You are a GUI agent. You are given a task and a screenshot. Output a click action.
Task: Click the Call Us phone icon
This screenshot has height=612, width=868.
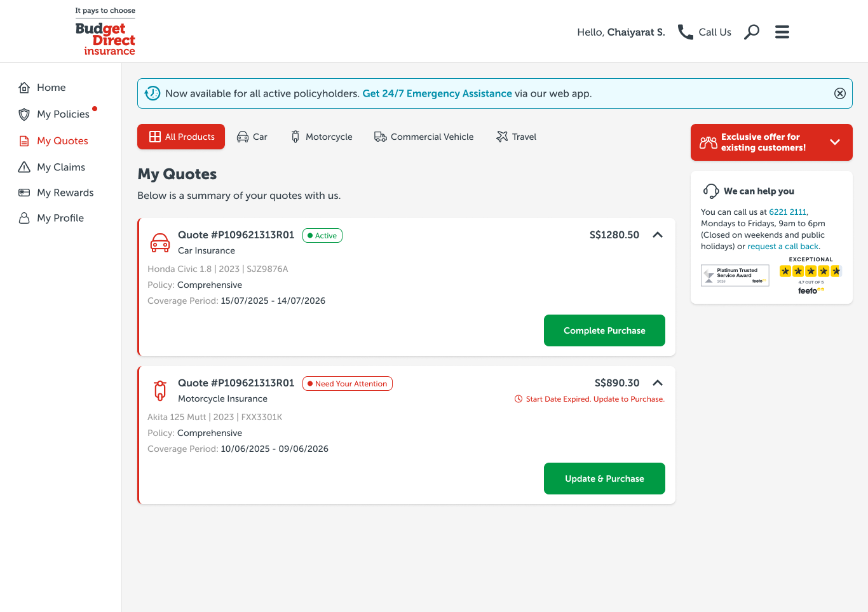(686, 32)
